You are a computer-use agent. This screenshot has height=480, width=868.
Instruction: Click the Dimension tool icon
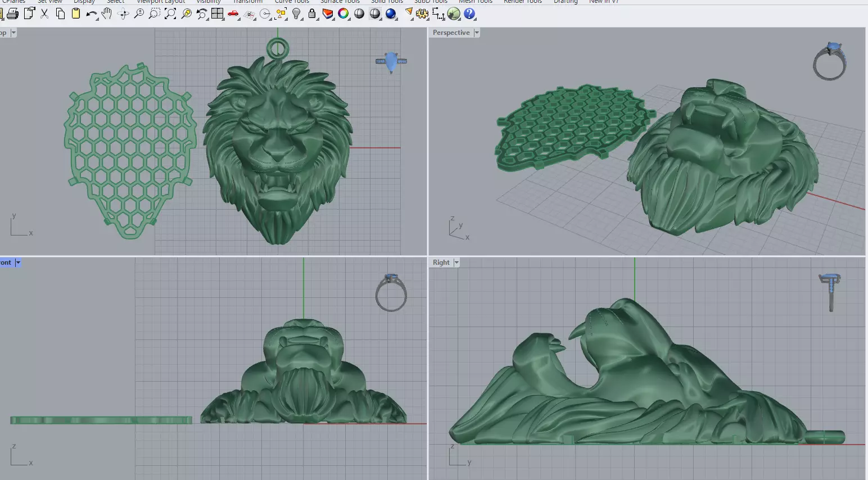pos(438,14)
